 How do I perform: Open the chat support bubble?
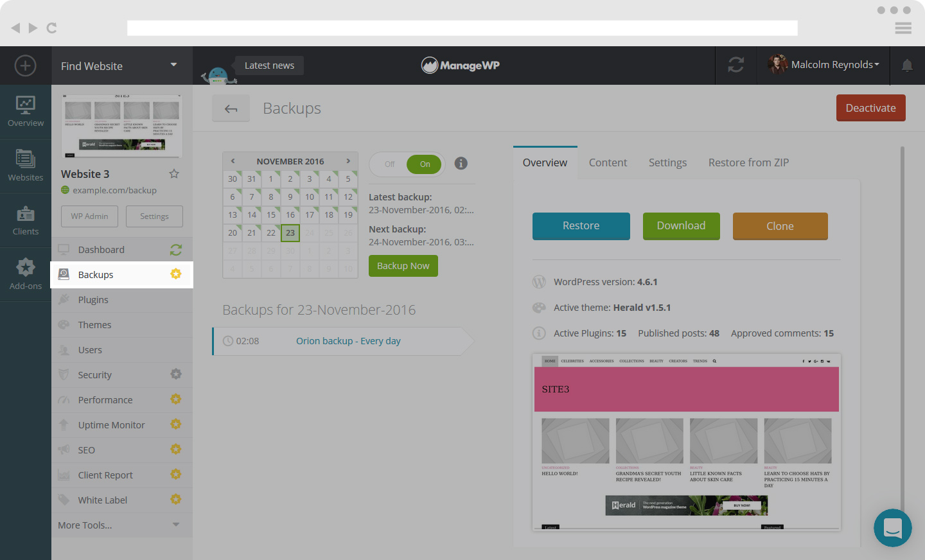tap(893, 528)
